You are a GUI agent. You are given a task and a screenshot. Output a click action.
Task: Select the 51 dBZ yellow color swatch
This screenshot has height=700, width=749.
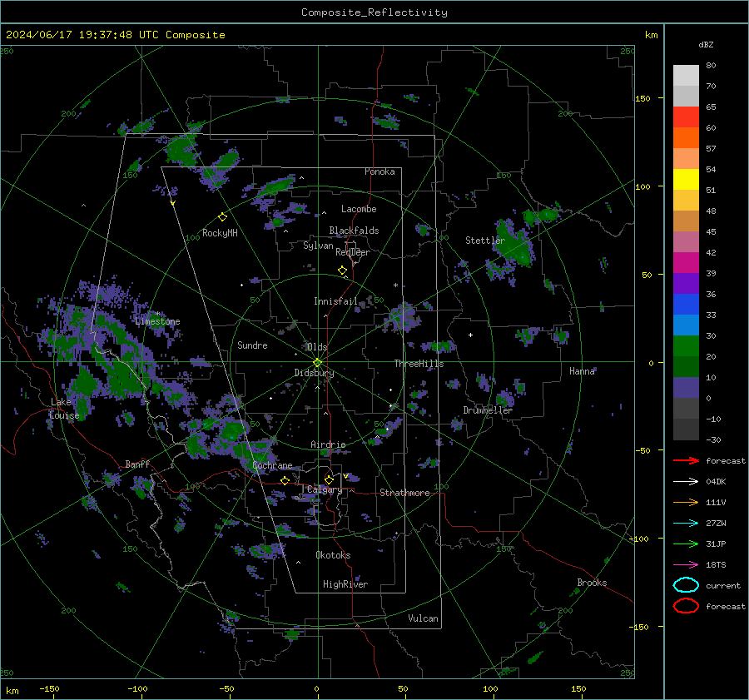[686, 180]
